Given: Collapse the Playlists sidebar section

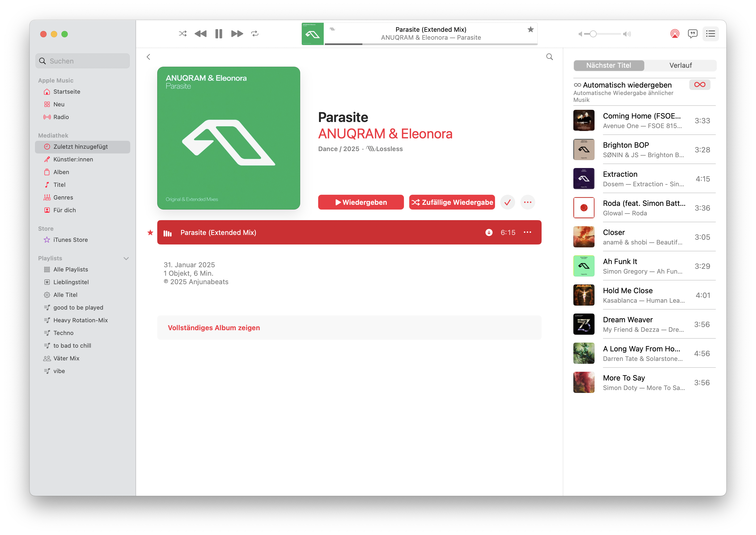Looking at the screenshot, I should [x=126, y=259].
